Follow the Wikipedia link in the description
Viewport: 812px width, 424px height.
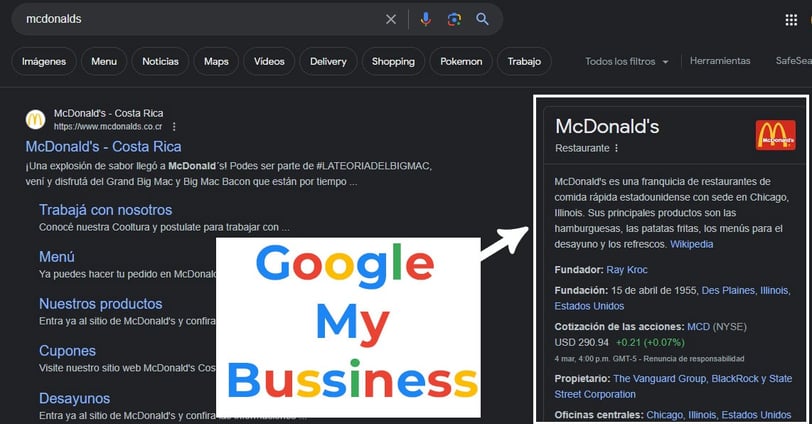pyautogui.click(x=691, y=244)
